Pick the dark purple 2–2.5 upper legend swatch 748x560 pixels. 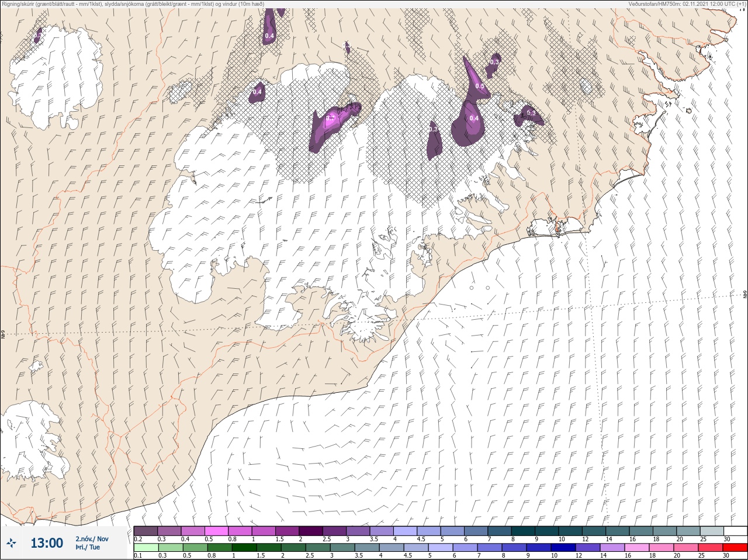pos(310,531)
